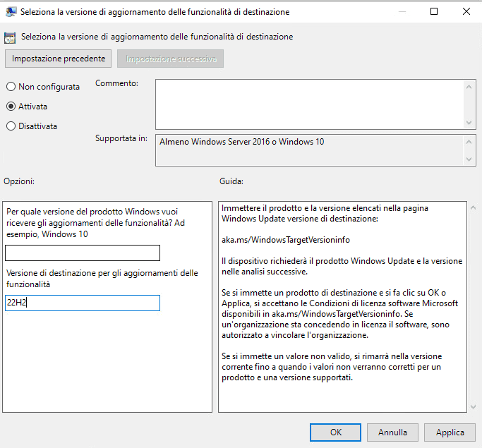Click the empty Windows product version field

click(x=83, y=253)
